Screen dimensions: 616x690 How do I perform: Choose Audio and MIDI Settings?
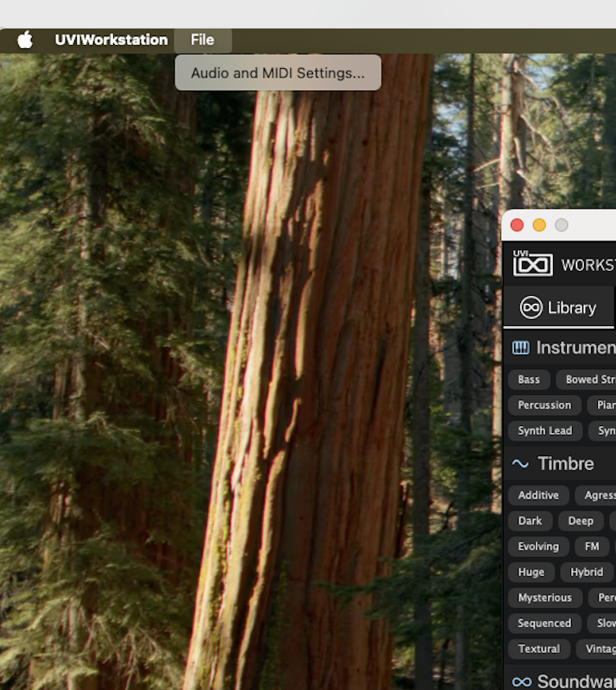pos(278,72)
